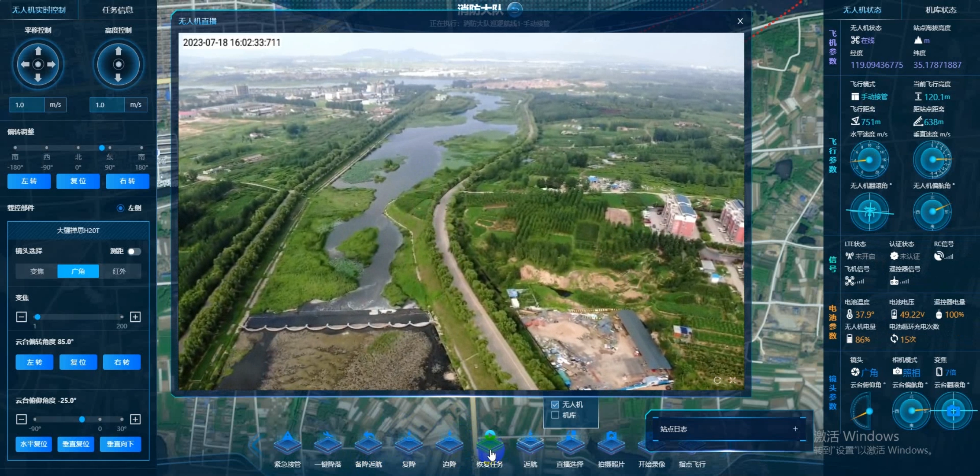Viewport: 980px width, 476px height.
Task: Move drone backward with 平移控制 down arrow
Action: coord(38,78)
